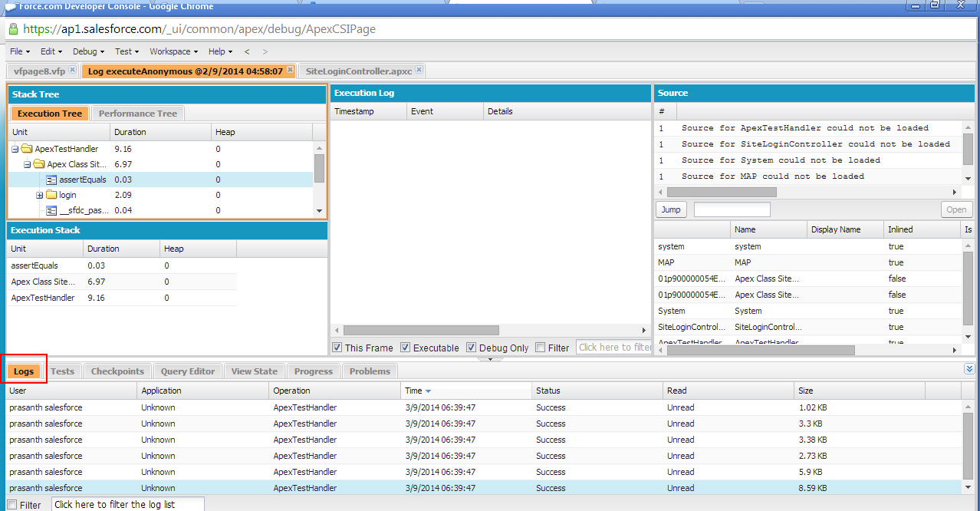Image resolution: width=980 pixels, height=511 pixels.
Task: Select the MAP row in Source list
Action: pyautogui.click(x=808, y=262)
